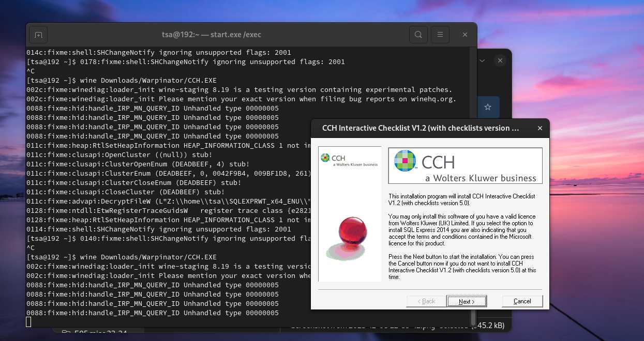644x341 pixels.
Task: Click the 'ntdll:EtwRegisterTraceGuidsW' terminal line
Action: tap(169, 211)
